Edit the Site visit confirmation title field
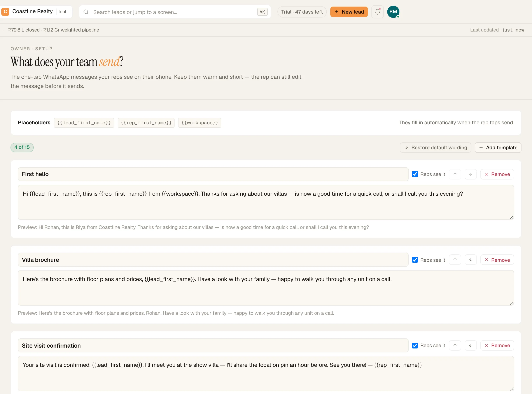The image size is (532, 394). coord(213,345)
